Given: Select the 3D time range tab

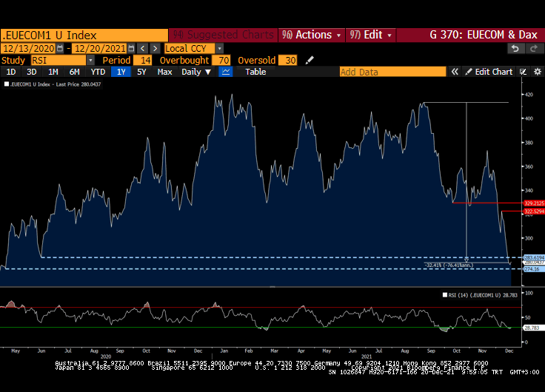Looking at the screenshot, I should click(32, 72).
